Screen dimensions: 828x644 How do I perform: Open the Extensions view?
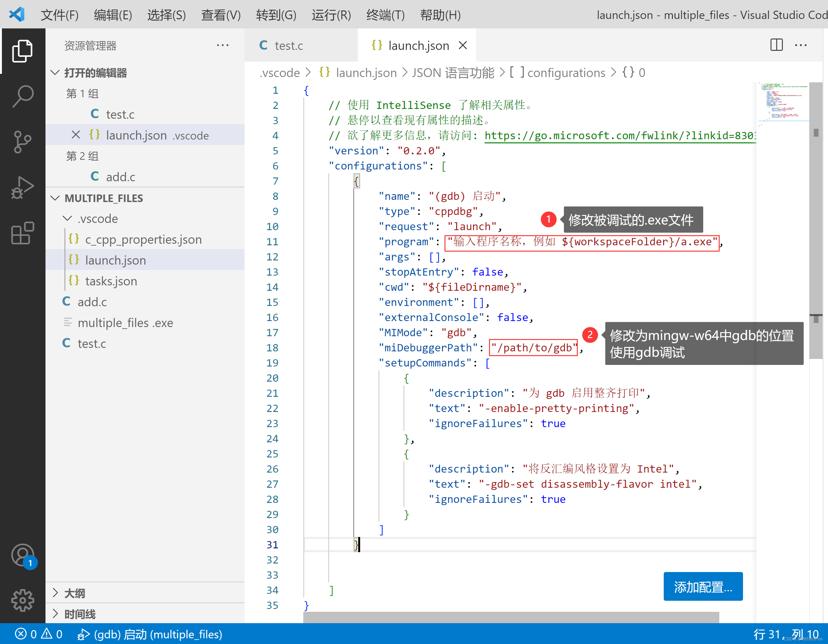coord(22,233)
